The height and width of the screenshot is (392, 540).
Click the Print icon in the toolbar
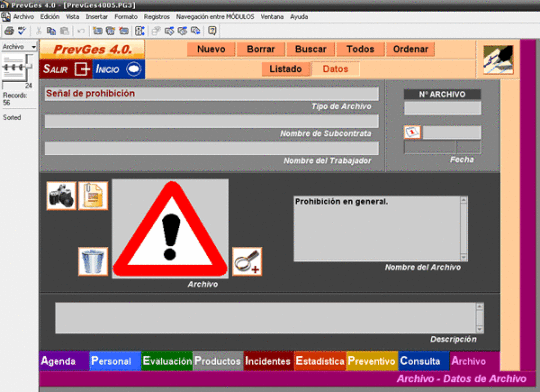[9, 31]
